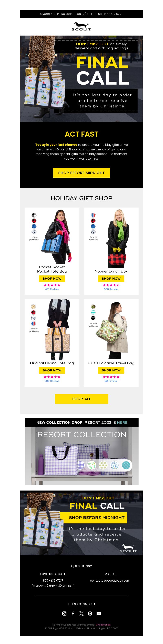This screenshot has height=644, width=163.
Task: Click SHOP NOW under Nooner Lunch Box
Action: [x=111, y=278]
